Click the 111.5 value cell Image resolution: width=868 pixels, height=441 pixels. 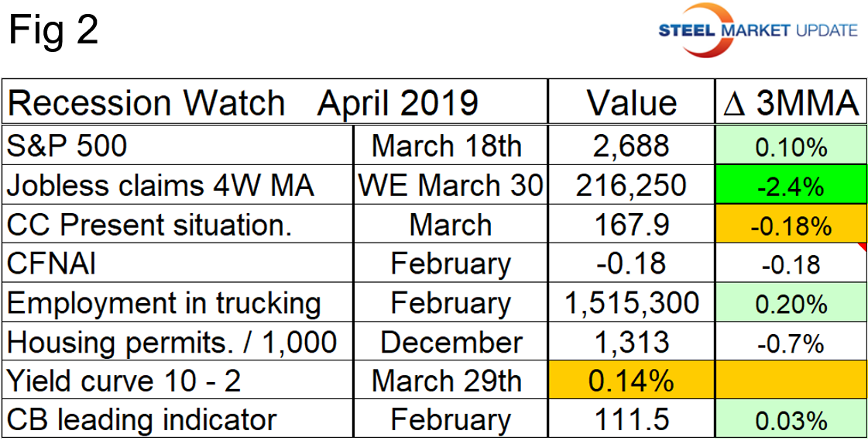[630, 420]
